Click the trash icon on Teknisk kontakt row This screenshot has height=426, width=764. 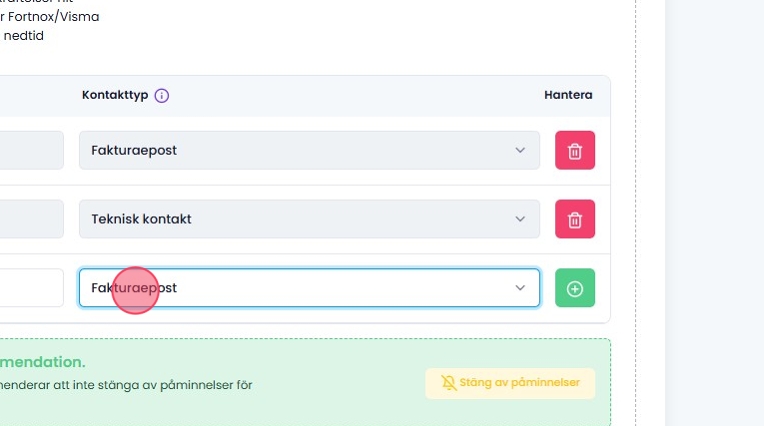point(575,219)
